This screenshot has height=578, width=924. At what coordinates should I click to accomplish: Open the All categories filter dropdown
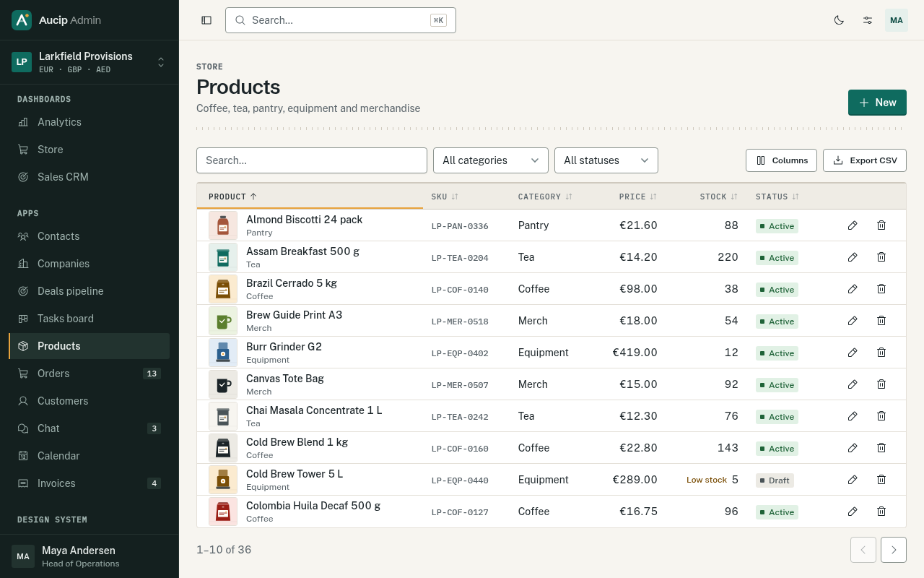coord(491,160)
